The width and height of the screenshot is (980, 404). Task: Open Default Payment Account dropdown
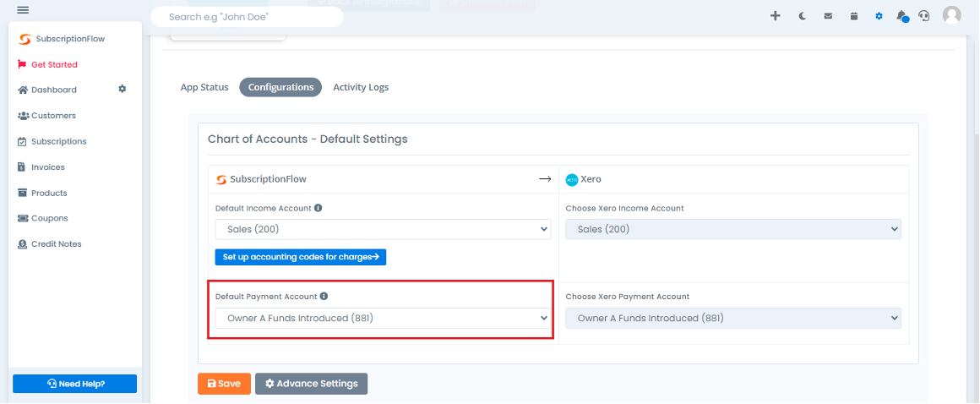tap(383, 319)
